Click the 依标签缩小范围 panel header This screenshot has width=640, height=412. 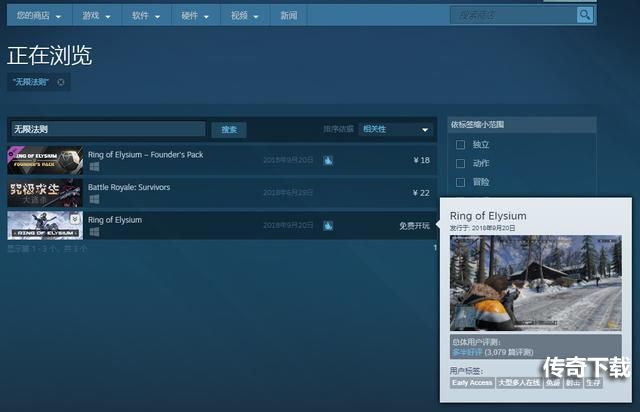(522, 125)
